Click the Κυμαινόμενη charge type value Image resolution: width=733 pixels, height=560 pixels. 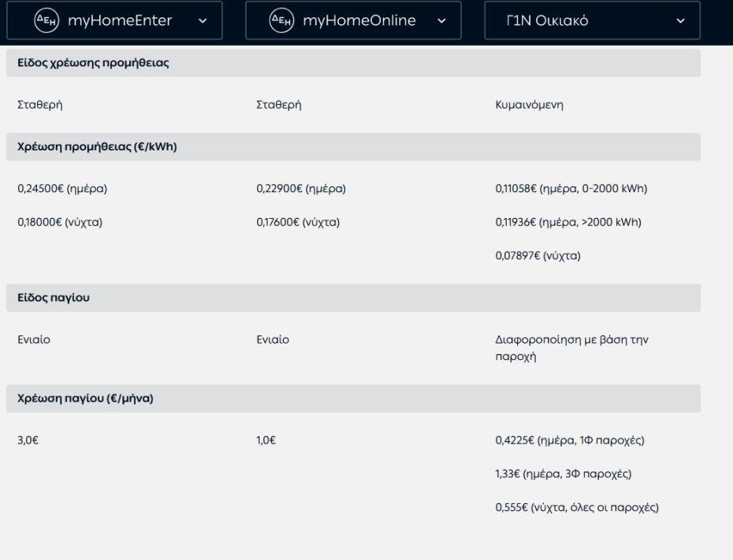529,105
